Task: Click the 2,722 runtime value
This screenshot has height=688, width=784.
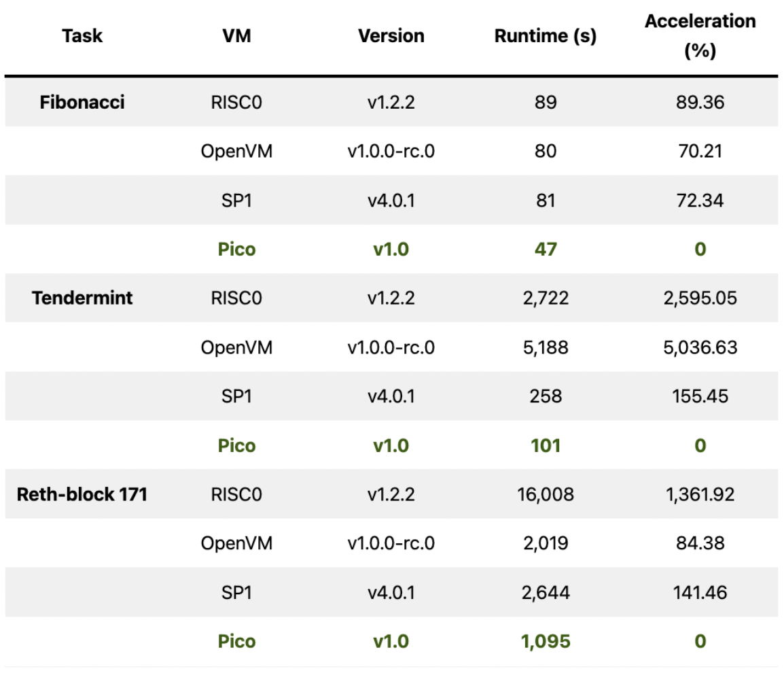Action: coord(545,298)
